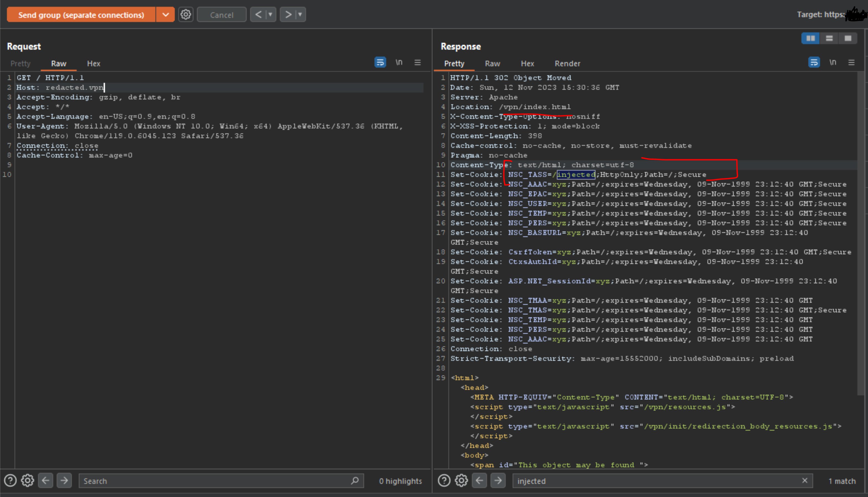Click previous match arrow in Request search
The width and height of the screenshot is (868, 497).
pyautogui.click(x=46, y=481)
